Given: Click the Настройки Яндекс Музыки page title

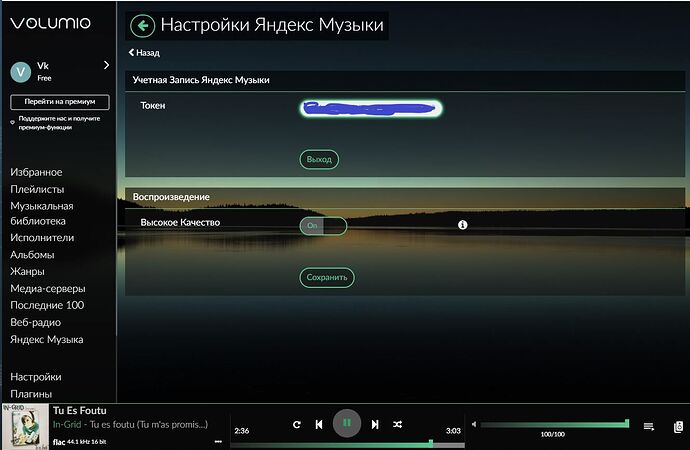Looking at the screenshot, I should pos(272,25).
